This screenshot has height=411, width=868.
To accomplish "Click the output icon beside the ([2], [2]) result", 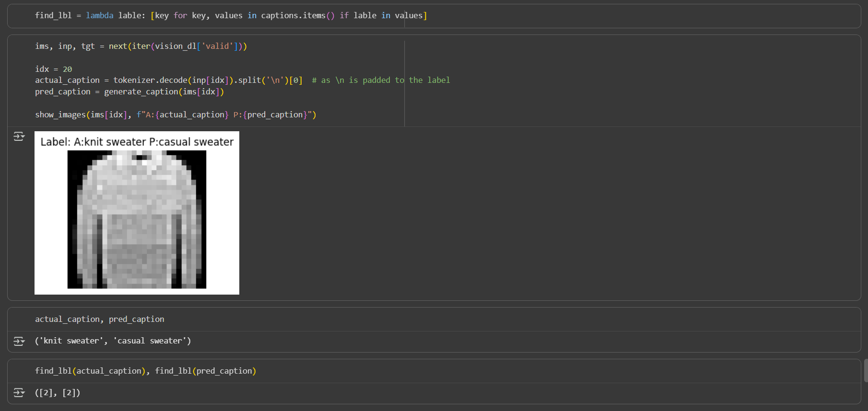I will click(x=19, y=393).
